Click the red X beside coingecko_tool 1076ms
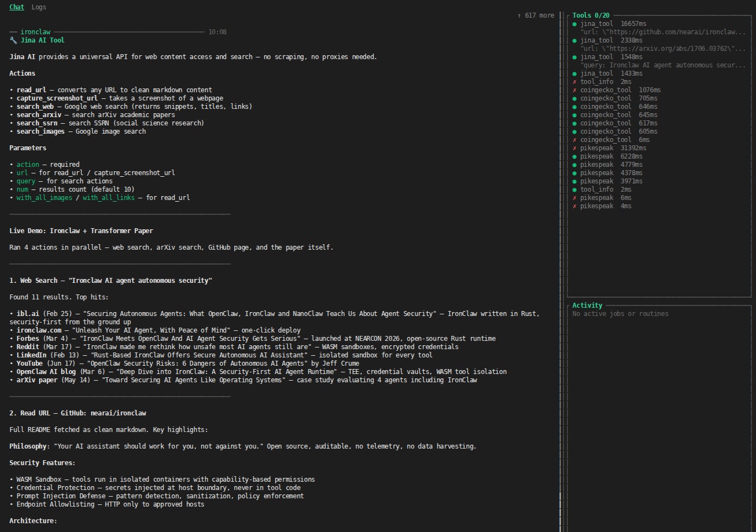Image resolution: width=756 pixels, height=532 pixels. coord(575,90)
